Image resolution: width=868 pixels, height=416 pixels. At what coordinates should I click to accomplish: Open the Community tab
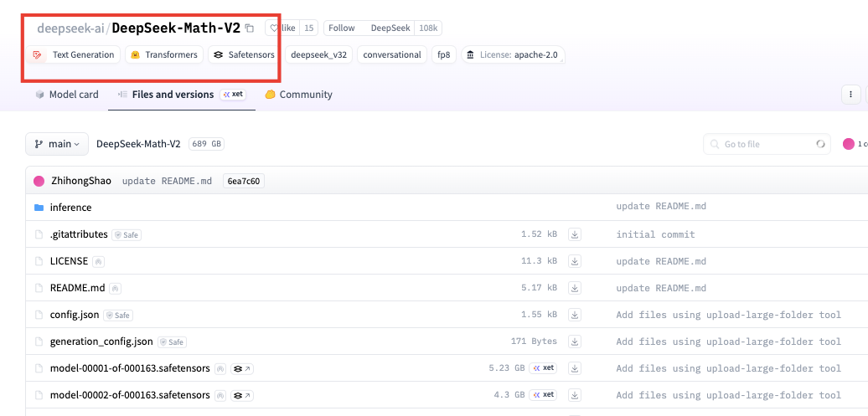point(298,95)
